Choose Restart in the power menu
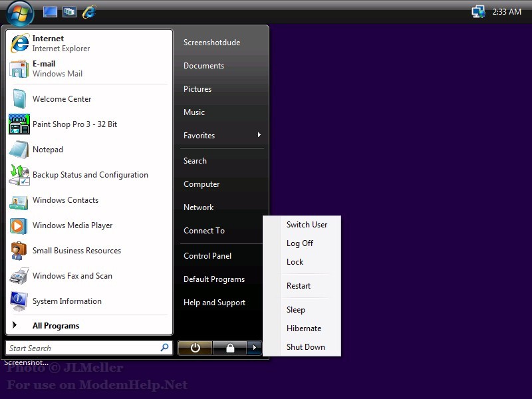The height and width of the screenshot is (399, 532). click(299, 286)
